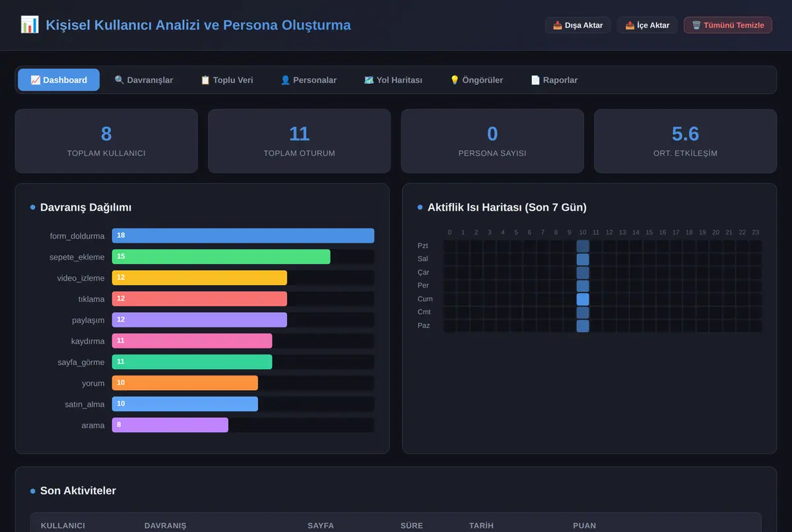Viewport: 792px width, 532px height.
Task: Open the Dashboard tab
Action: pos(59,80)
